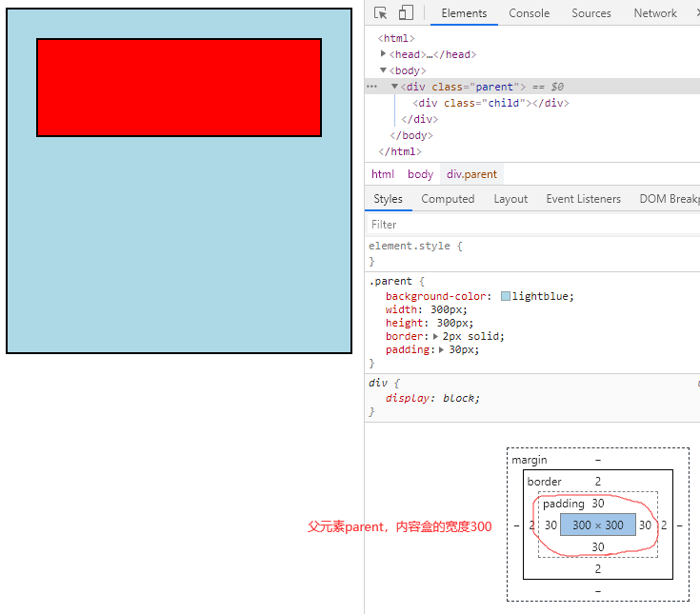Expand the padding shorthand property
The width and height of the screenshot is (700, 614).
tap(442, 349)
